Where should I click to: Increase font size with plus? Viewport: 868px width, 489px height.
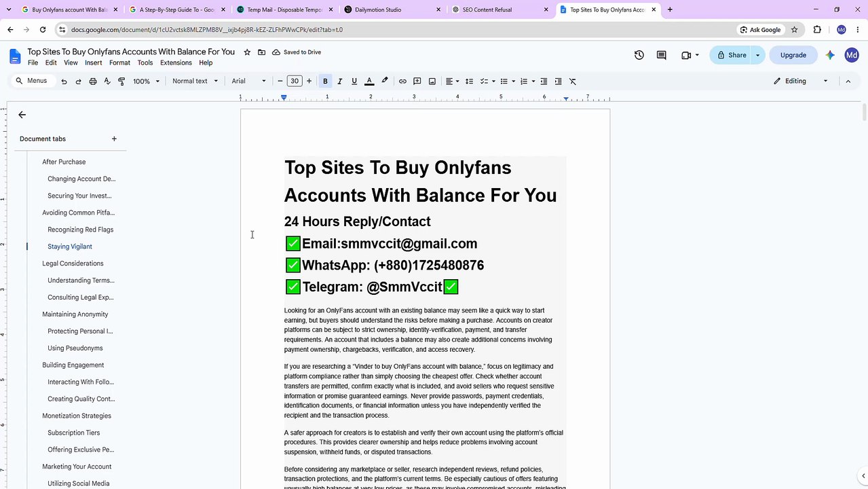(x=309, y=81)
